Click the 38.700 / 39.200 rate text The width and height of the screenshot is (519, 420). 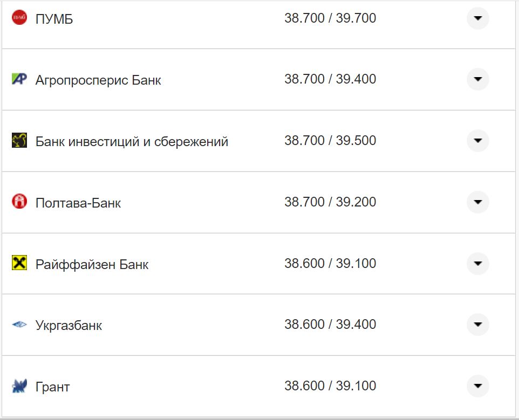click(x=331, y=201)
